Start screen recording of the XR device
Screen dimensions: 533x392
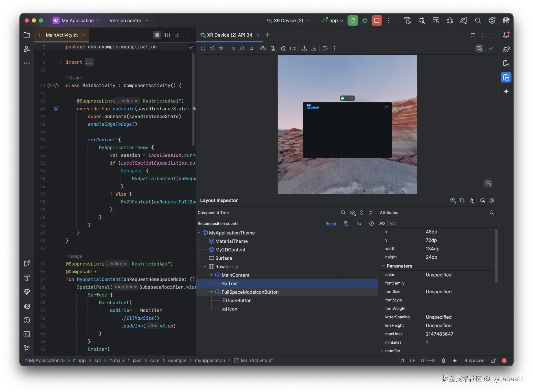click(x=293, y=48)
